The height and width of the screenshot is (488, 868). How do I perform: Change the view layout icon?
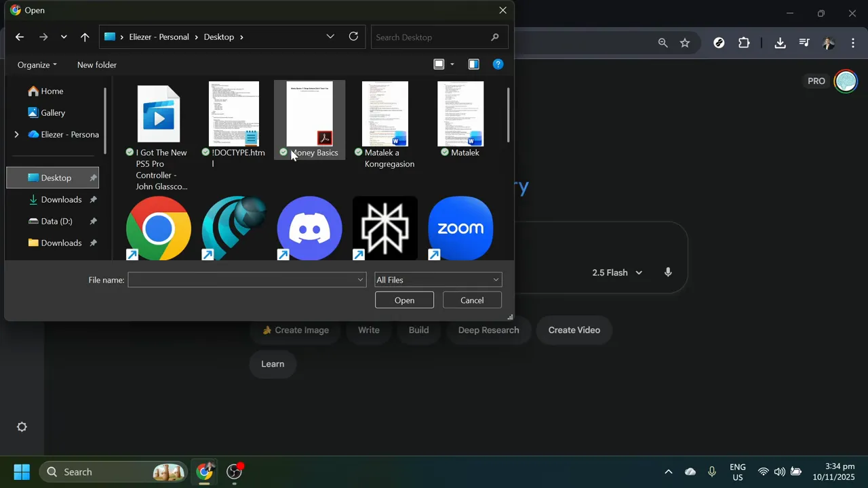tap(439, 64)
